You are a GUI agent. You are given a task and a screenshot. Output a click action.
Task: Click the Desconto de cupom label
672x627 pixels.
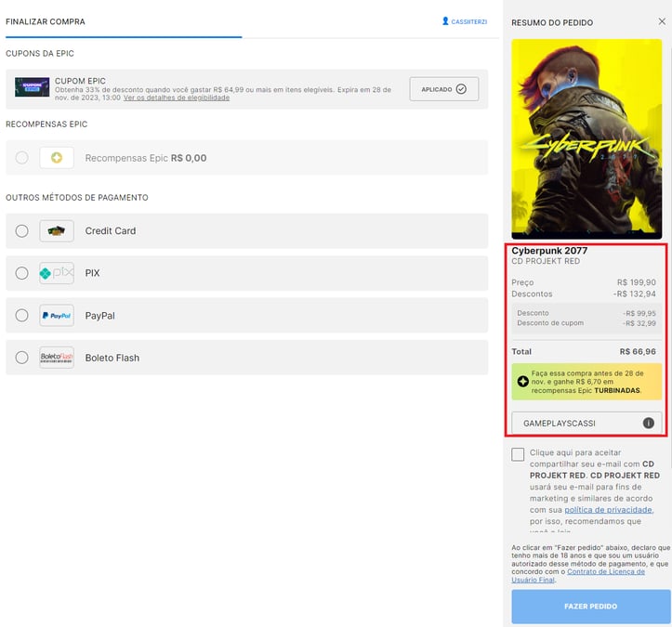click(x=550, y=323)
